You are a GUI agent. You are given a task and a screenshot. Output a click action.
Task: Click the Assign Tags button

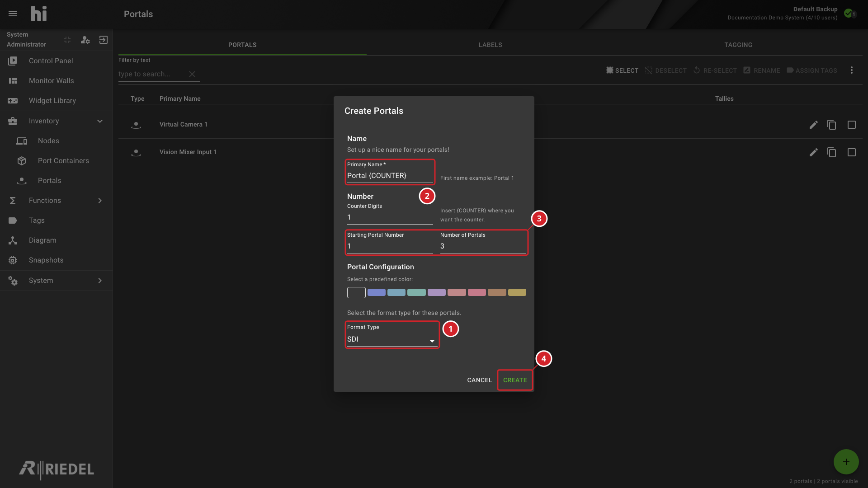[x=811, y=70]
